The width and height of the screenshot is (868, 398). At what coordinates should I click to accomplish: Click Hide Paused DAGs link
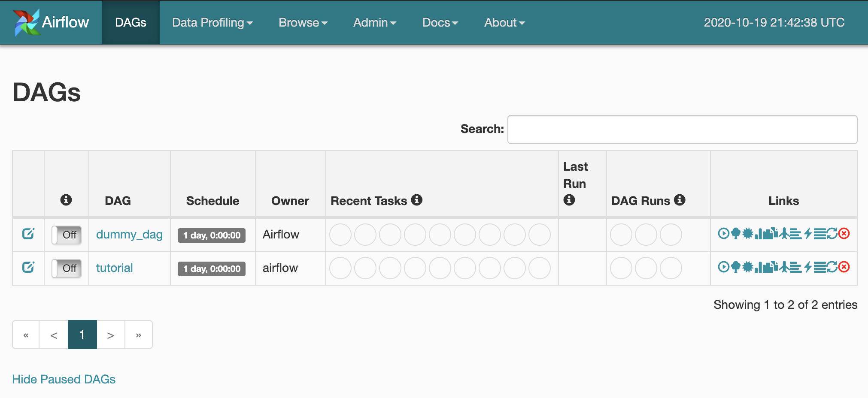click(64, 379)
